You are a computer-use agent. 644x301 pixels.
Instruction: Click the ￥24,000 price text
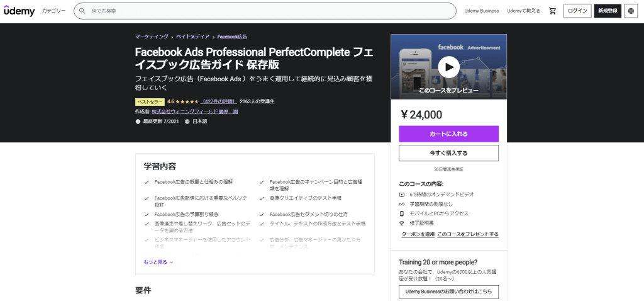pos(421,115)
